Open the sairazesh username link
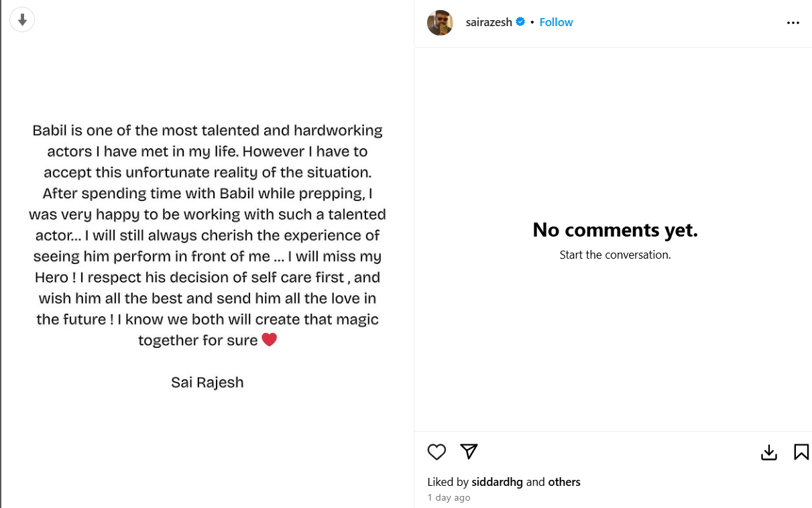The image size is (812, 508). click(489, 22)
